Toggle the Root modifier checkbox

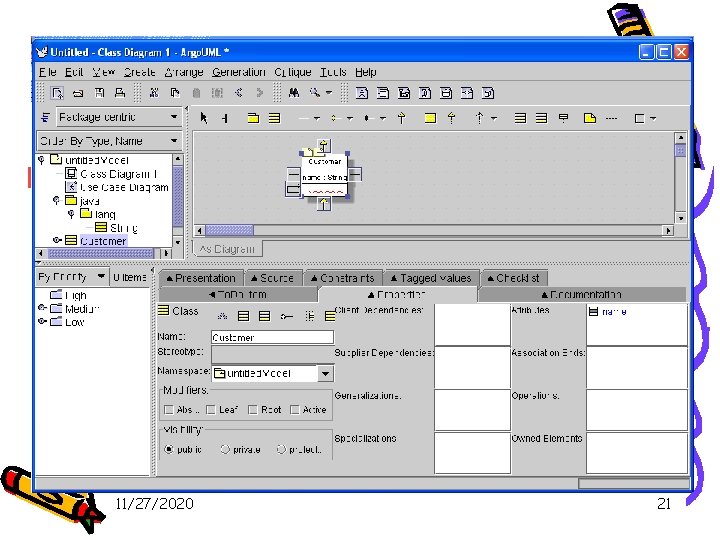[x=253, y=410]
